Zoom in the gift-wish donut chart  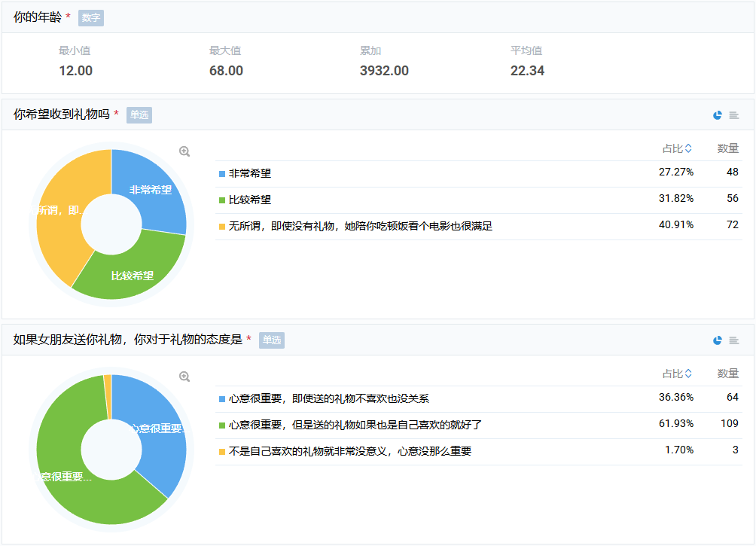point(184,151)
